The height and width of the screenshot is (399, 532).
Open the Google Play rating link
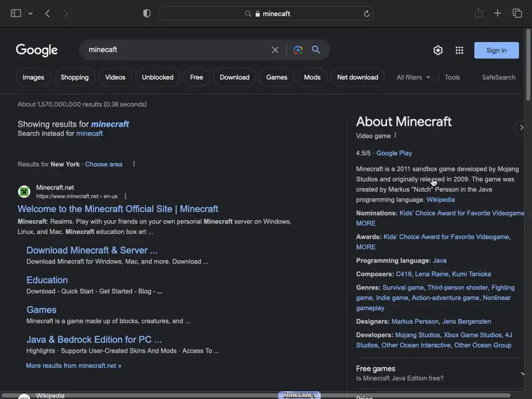click(394, 153)
